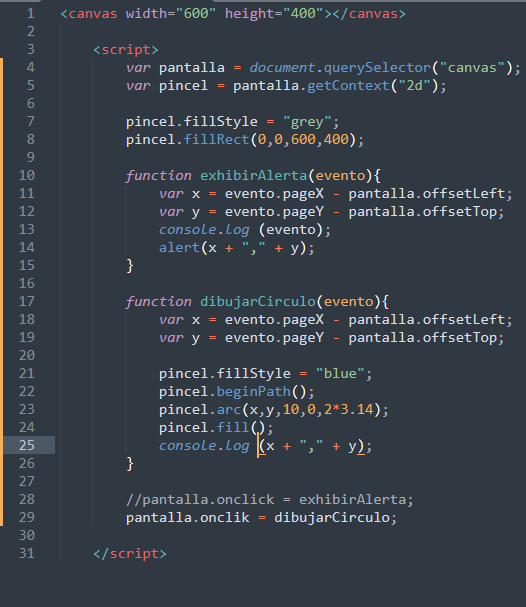Click the alert call on line 14
The image size is (526, 607).
(x=179, y=248)
